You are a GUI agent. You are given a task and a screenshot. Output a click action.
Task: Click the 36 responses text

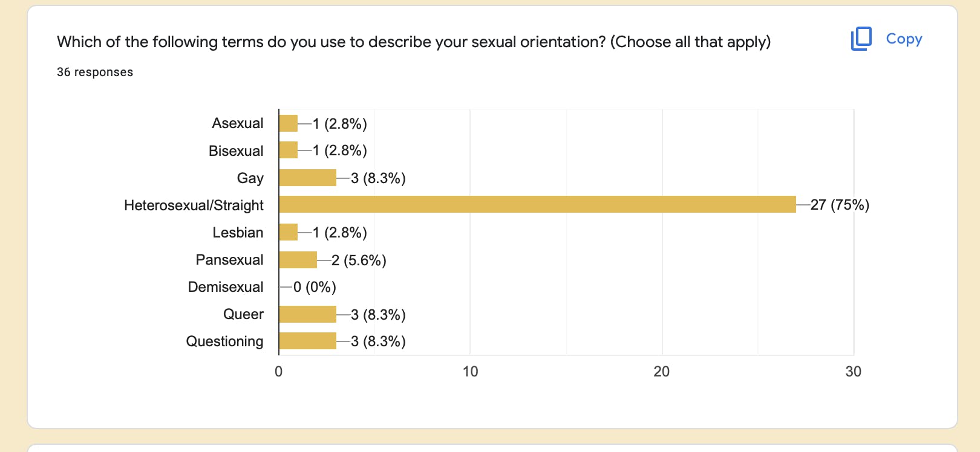pyautogui.click(x=95, y=72)
